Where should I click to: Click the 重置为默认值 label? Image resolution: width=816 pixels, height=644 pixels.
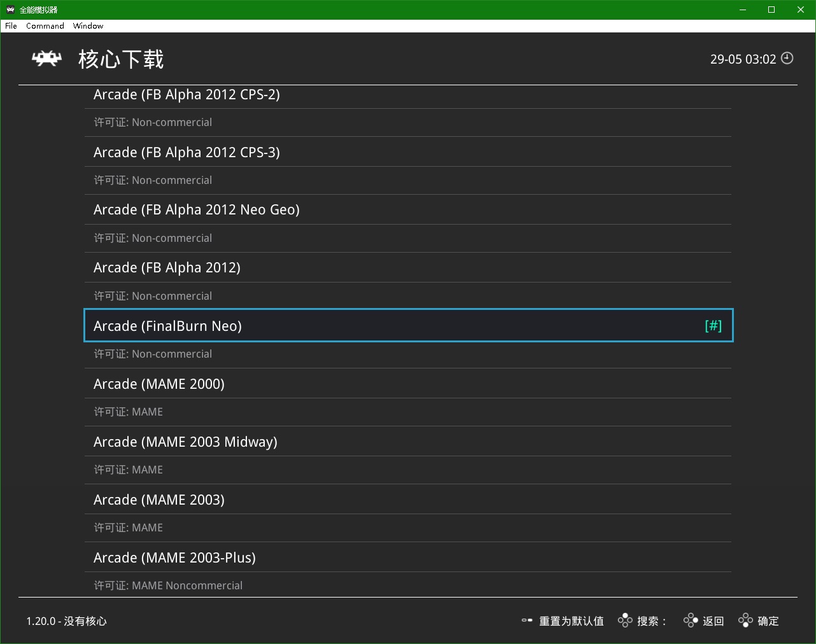point(571,621)
